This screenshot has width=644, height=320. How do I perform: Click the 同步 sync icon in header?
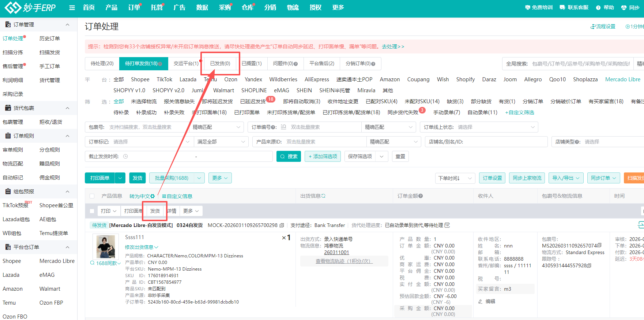click(624, 7)
